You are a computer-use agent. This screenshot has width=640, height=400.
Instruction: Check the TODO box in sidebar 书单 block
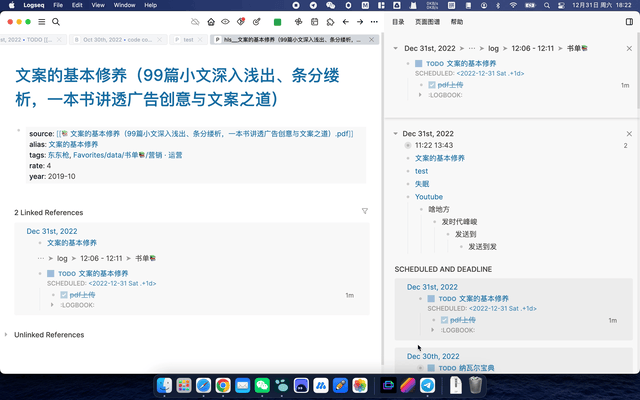pos(418,64)
